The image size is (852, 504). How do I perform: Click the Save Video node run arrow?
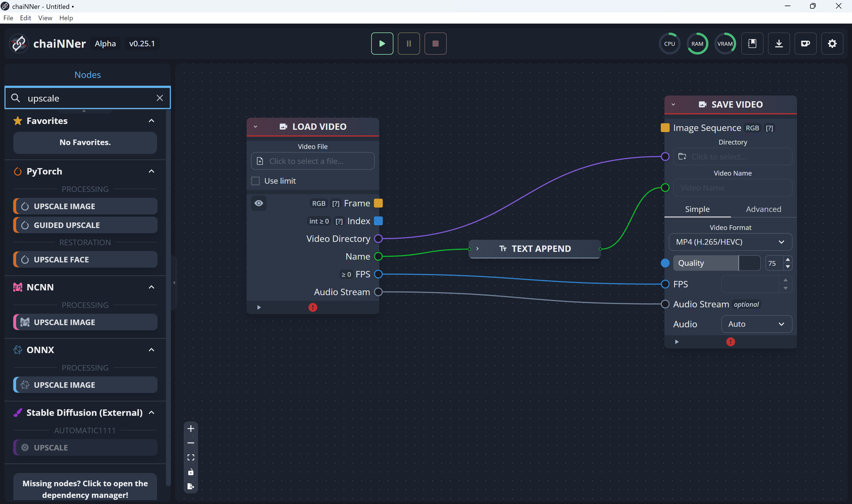677,342
